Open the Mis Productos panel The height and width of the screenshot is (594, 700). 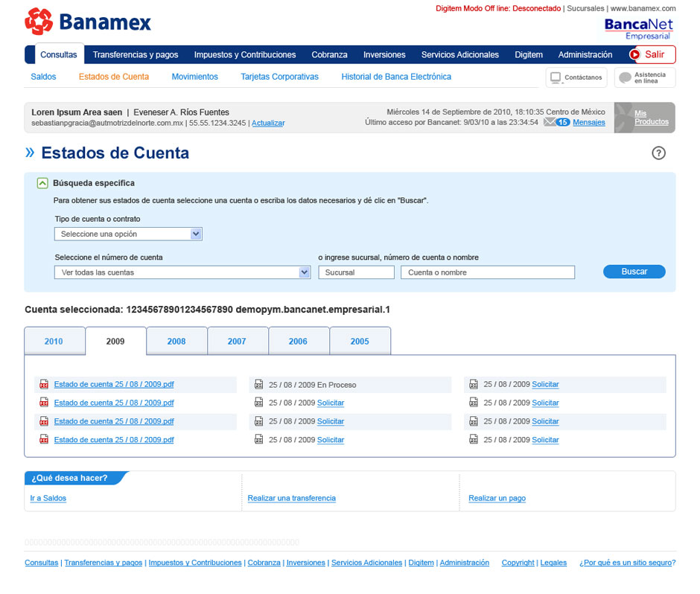pos(645,118)
